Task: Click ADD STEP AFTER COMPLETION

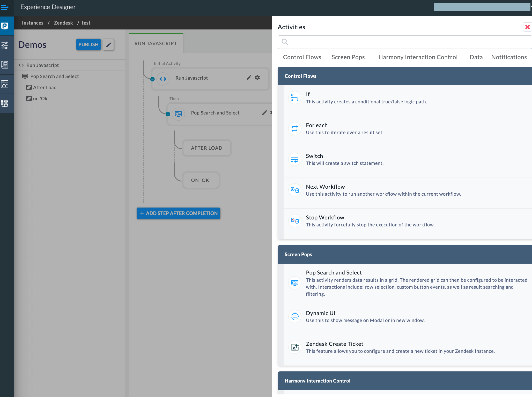Action: [178, 213]
